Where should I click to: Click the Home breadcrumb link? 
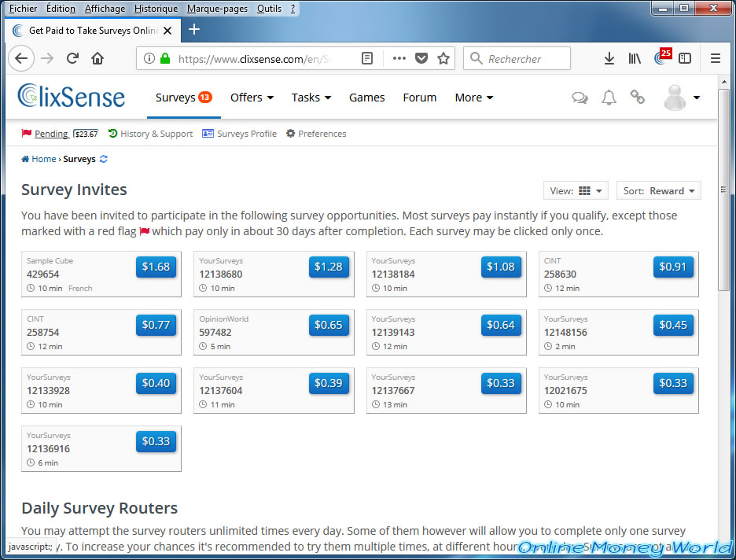[x=39, y=159]
